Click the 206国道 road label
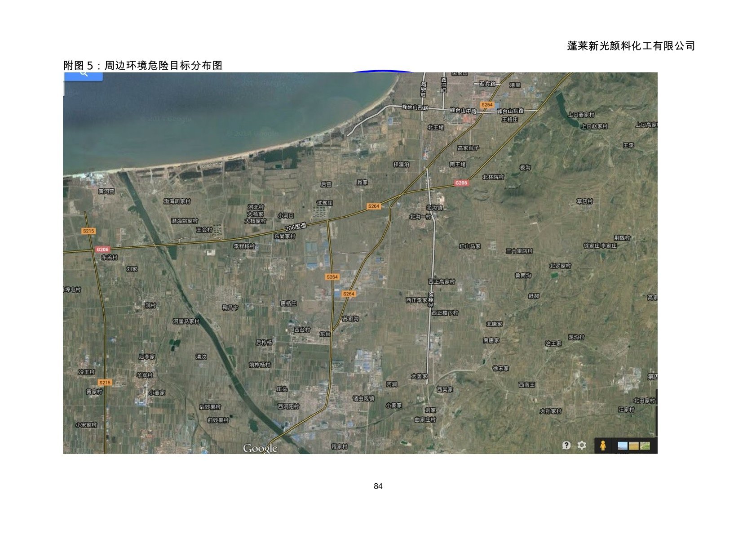 [296, 227]
